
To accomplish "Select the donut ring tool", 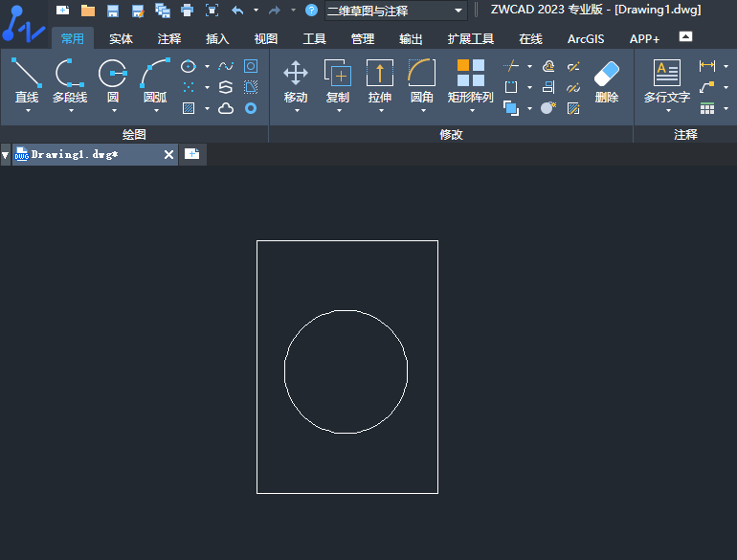I will pyautogui.click(x=251, y=108).
